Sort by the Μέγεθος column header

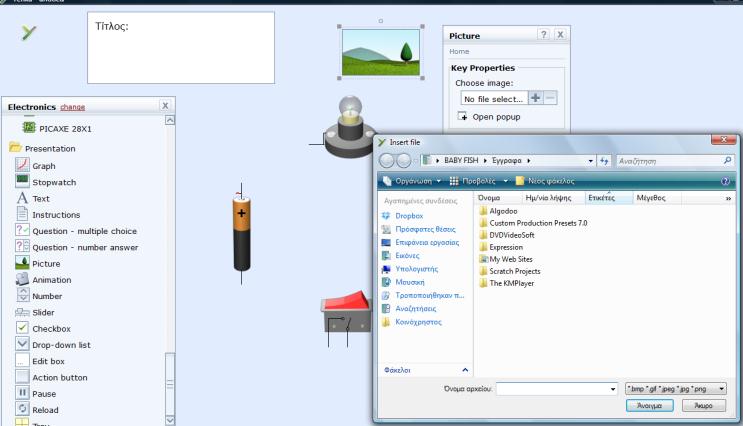coord(651,198)
